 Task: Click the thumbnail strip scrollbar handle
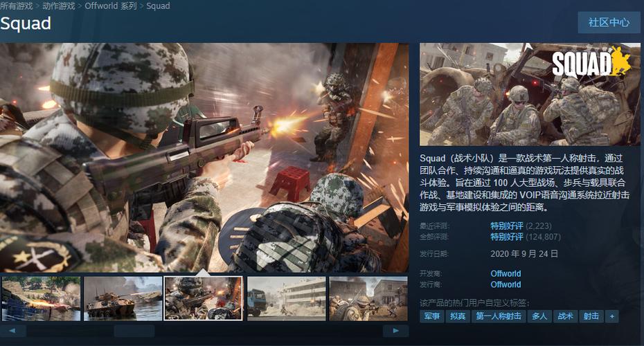coord(134,330)
